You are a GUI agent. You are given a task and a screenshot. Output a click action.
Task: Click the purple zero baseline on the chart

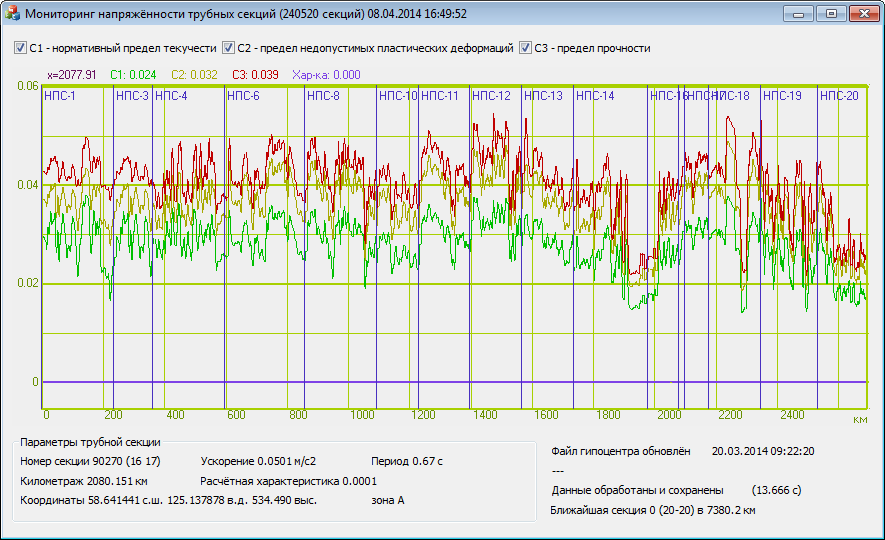[x=454, y=382]
